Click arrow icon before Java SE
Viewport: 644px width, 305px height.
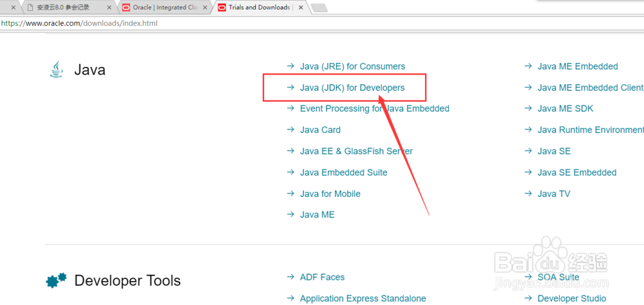click(x=528, y=151)
